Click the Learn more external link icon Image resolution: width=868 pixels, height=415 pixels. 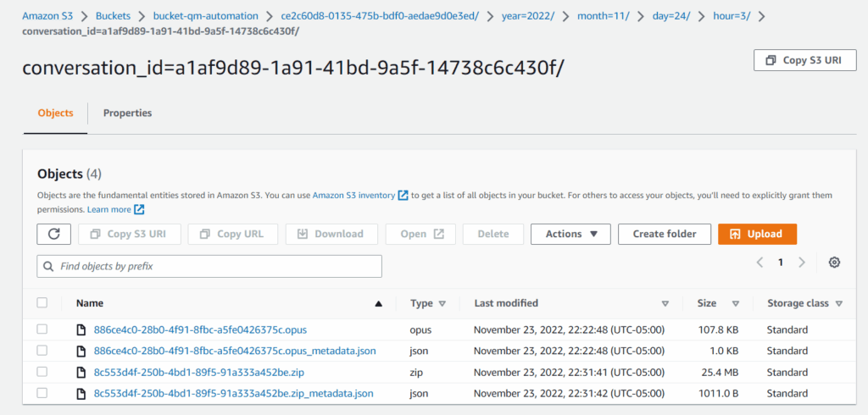[x=139, y=209]
